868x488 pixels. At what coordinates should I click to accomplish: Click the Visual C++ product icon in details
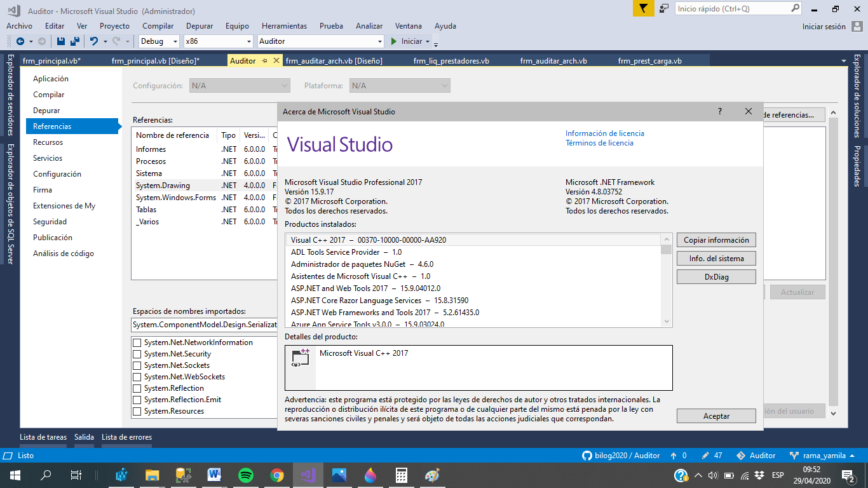[301, 358]
